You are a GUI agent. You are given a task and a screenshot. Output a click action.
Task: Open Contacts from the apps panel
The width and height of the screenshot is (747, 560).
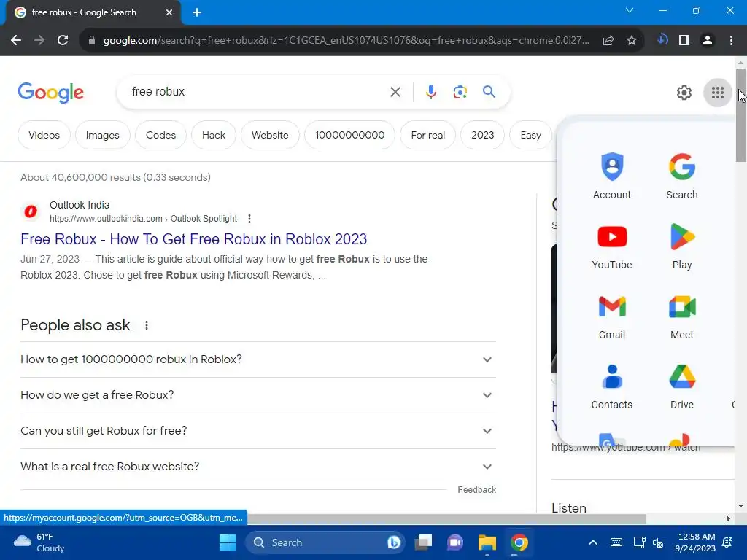(x=612, y=385)
